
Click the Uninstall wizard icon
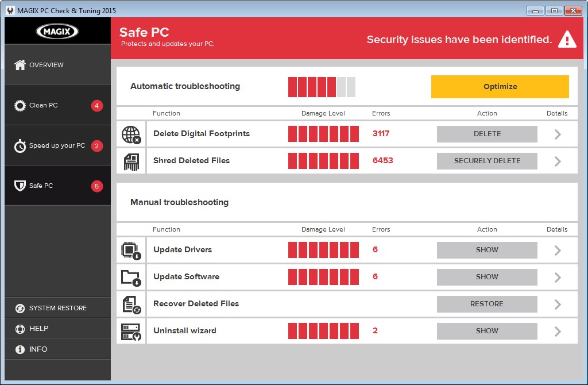(x=131, y=332)
